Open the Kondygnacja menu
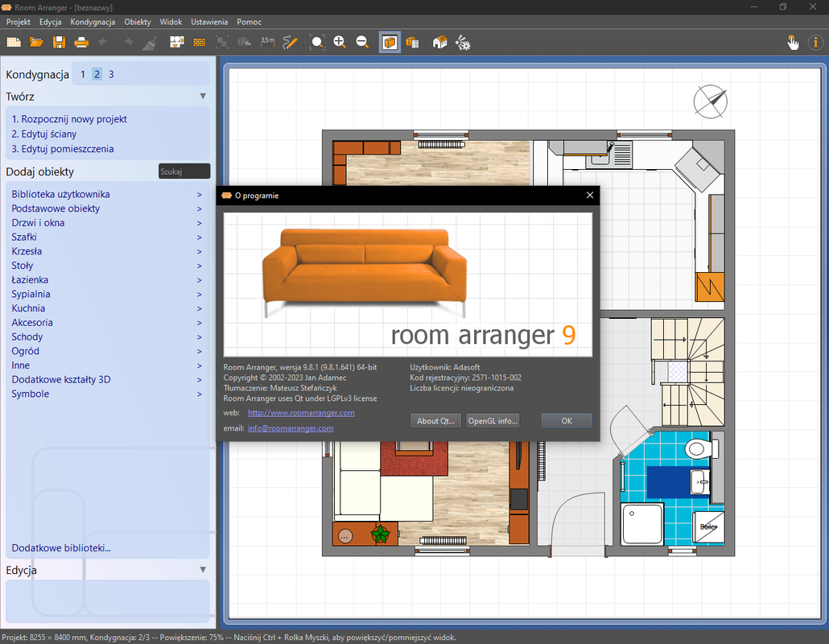The image size is (829, 644). pyautogui.click(x=93, y=22)
